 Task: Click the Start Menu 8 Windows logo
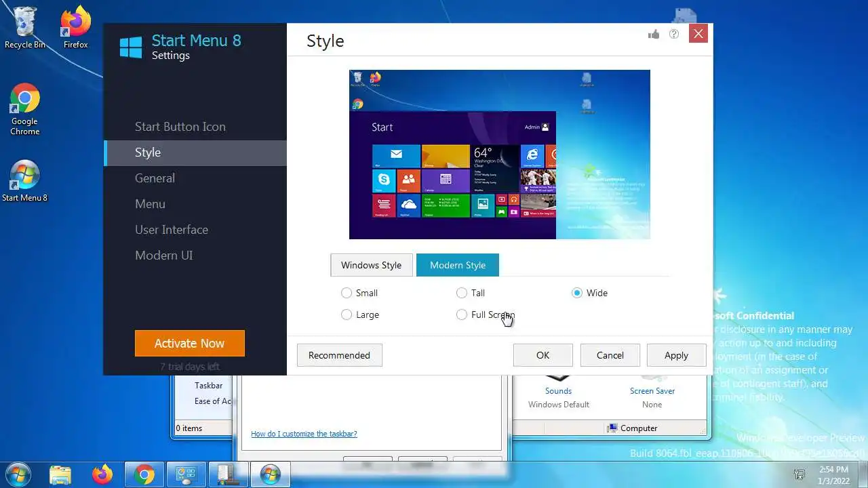pos(131,47)
